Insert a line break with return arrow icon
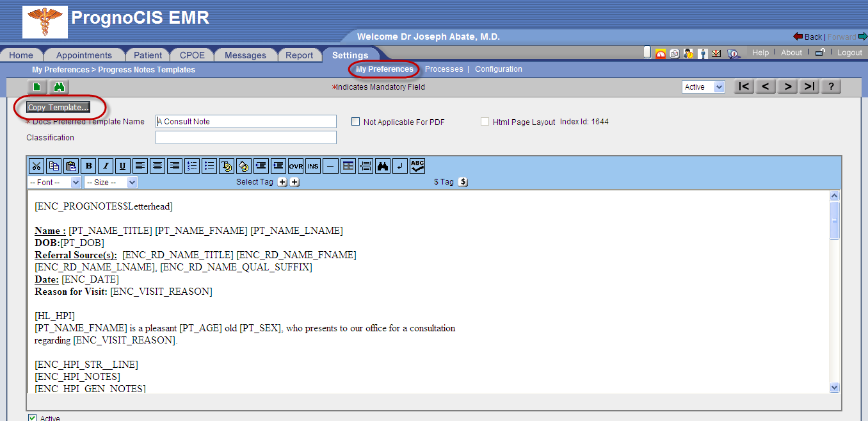Screen dimensions: 868x421 [x=399, y=166]
